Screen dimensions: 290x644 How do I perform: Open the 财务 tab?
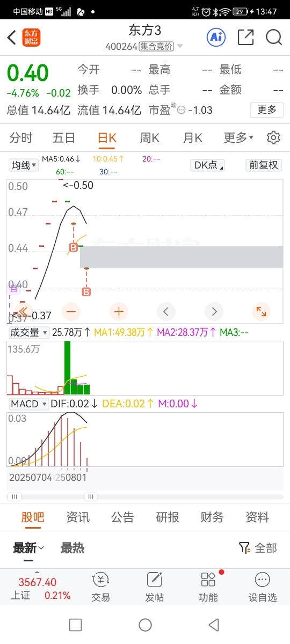coord(212,517)
